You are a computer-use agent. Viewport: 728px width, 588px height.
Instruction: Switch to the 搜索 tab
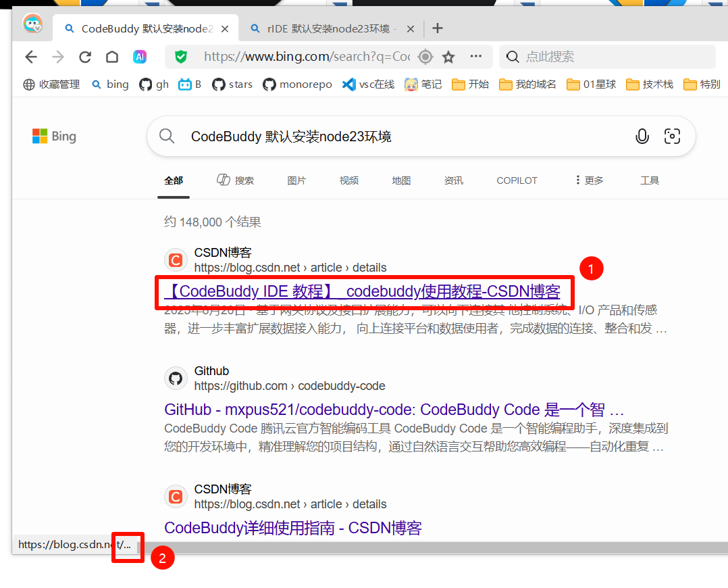(x=236, y=180)
